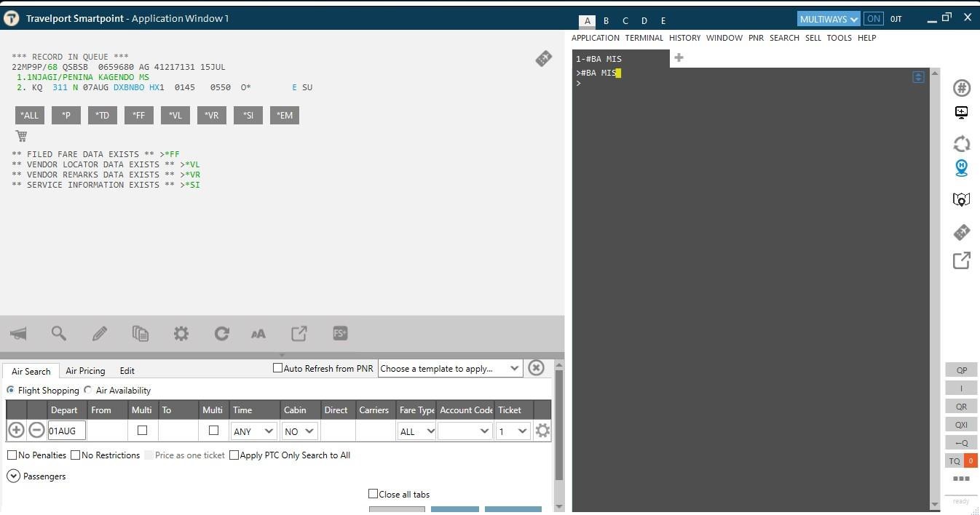This screenshot has height=515, width=980.
Task: Switch to Air Pricing tab
Action: point(85,371)
